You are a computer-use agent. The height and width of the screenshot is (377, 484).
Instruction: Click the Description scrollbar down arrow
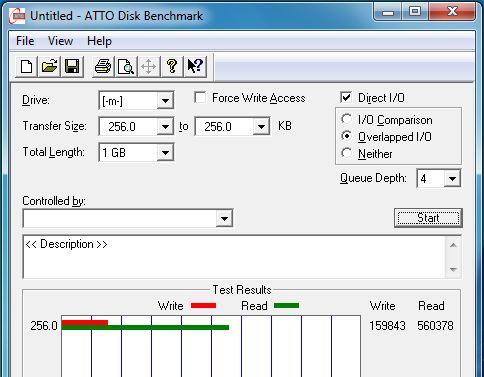453,269
